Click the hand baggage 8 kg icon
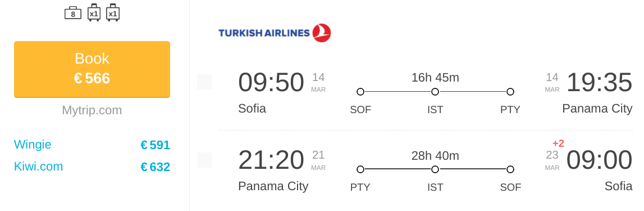The width and height of the screenshot is (644, 211). 72,13
